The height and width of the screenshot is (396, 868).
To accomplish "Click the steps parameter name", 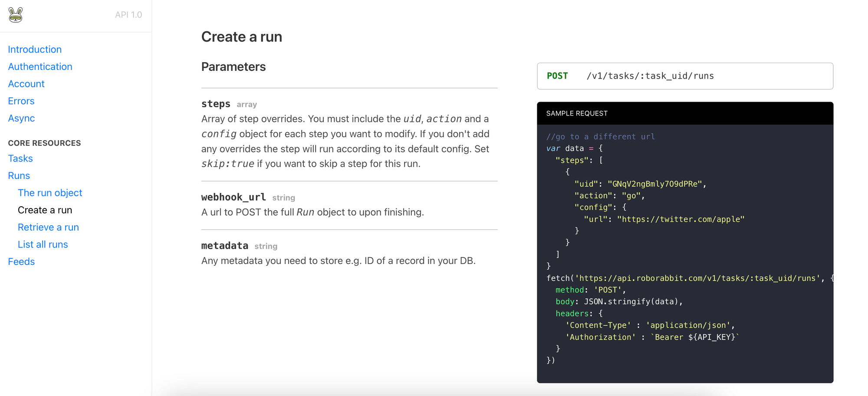I will (216, 104).
